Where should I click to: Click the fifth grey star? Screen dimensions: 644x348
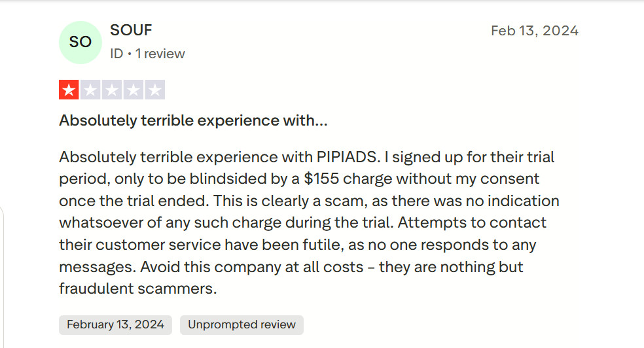point(155,90)
